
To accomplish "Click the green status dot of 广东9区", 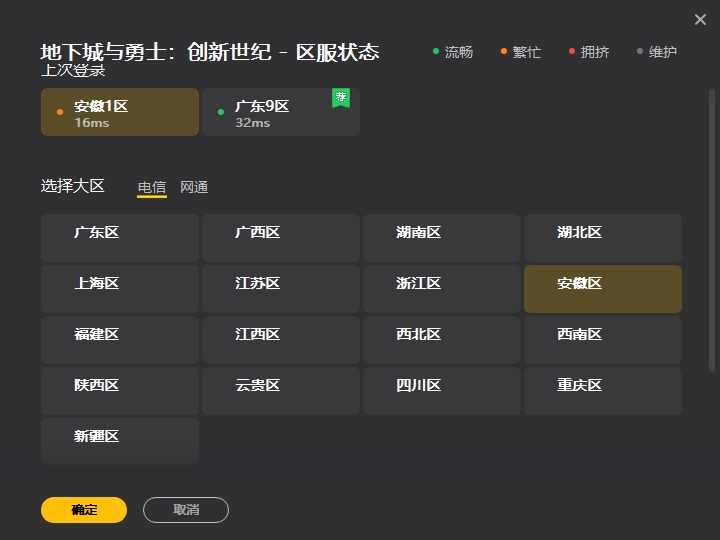I will point(221,112).
